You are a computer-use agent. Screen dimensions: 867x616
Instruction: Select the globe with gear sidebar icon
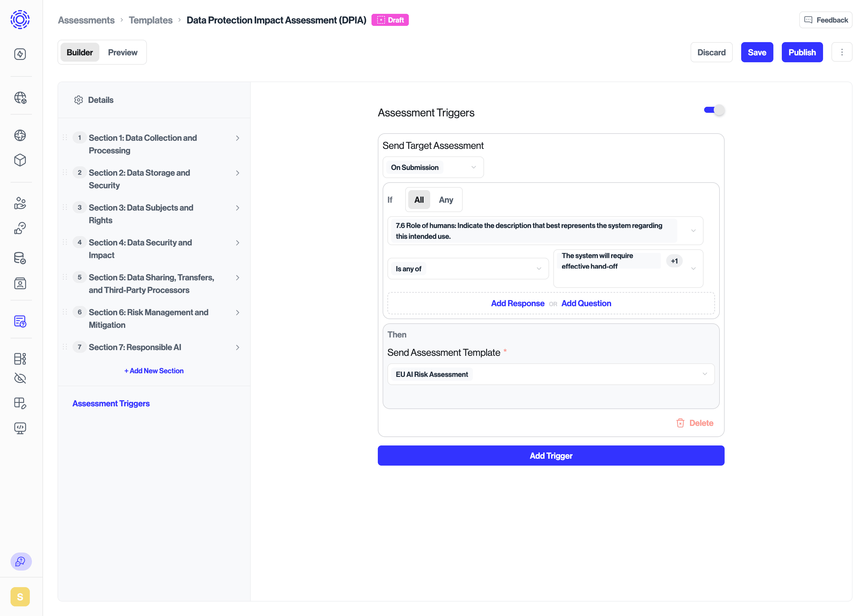20,98
